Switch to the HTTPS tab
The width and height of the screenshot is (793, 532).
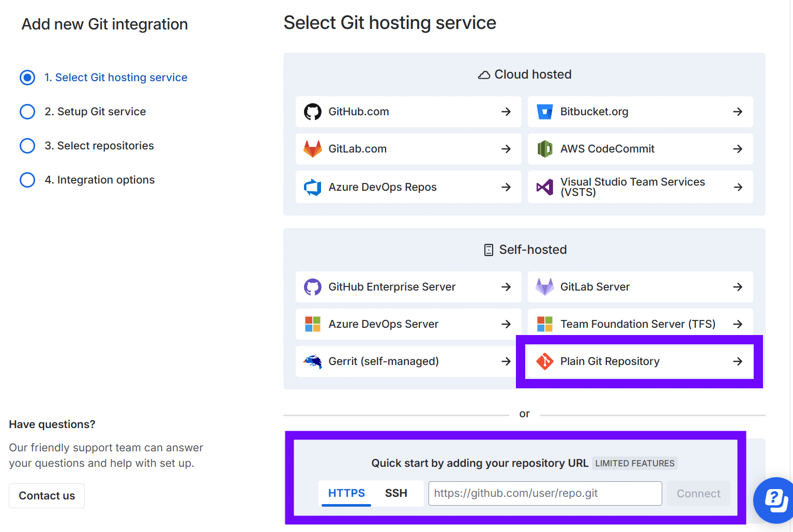click(x=346, y=493)
